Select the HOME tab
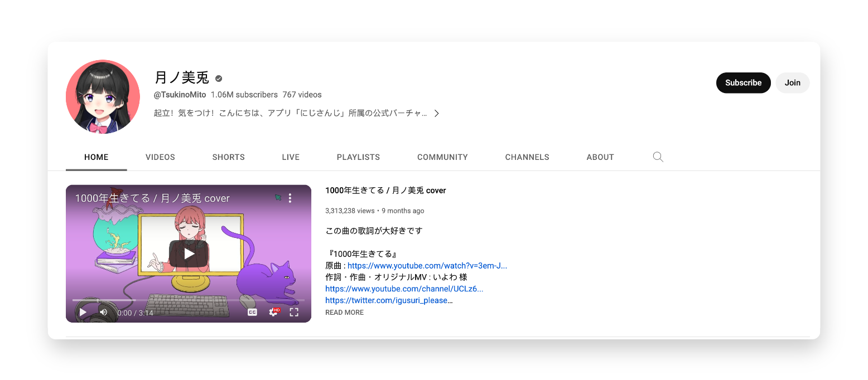868x380 pixels. point(97,157)
